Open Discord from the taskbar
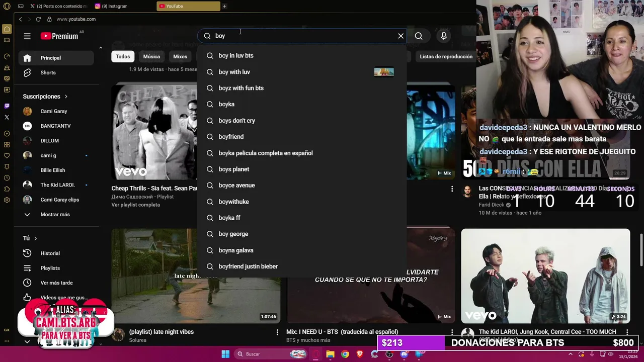Image resolution: width=644 pixels, height=362 pixels. coord(404,354)
